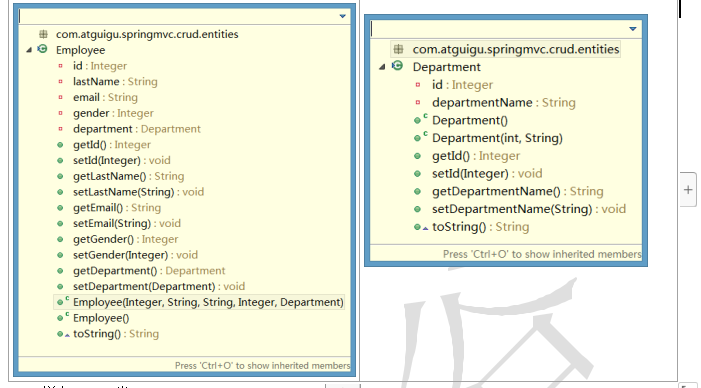This screenshot has height=388, width=701.
Task: Click the plus button at right edge
Action: pyautogui.click(x=688, y=190)
